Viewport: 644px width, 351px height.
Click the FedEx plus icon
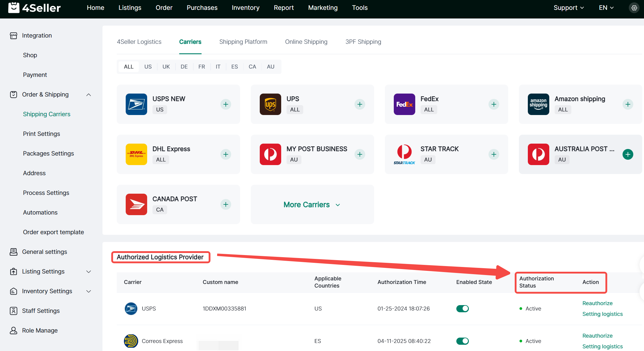coord(494,104)
